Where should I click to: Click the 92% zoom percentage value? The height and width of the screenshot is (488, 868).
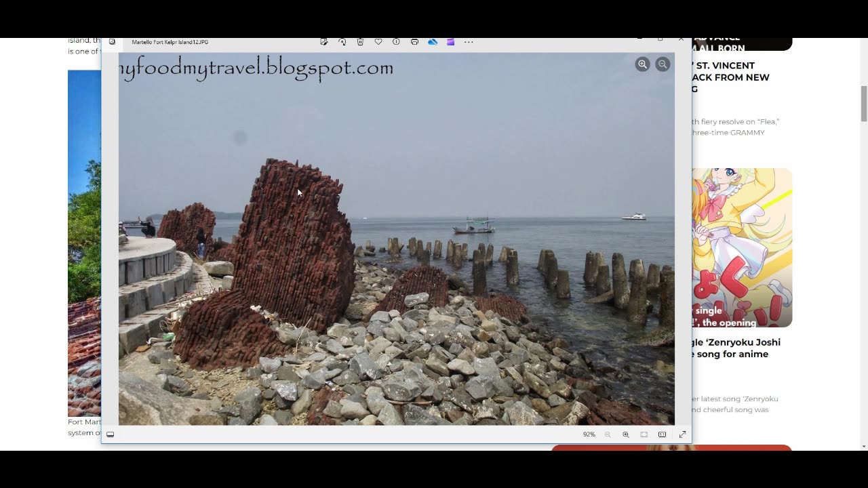pos(589,434)
